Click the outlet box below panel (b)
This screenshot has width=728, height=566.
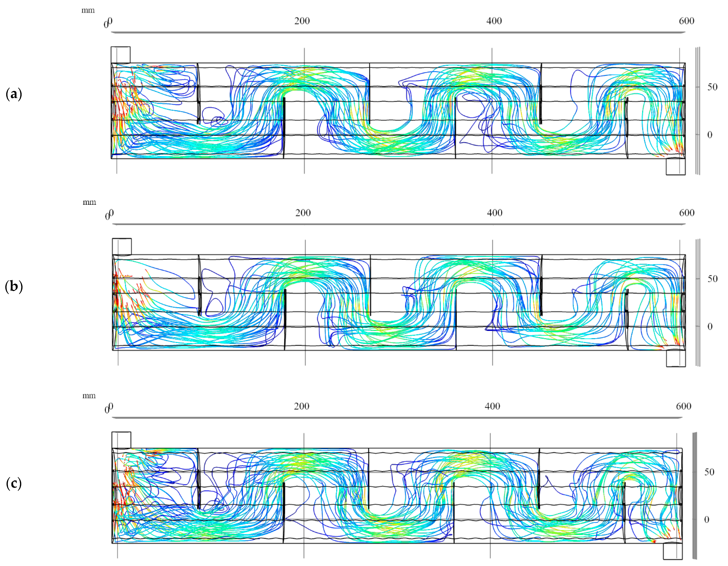tap(676, 358)
